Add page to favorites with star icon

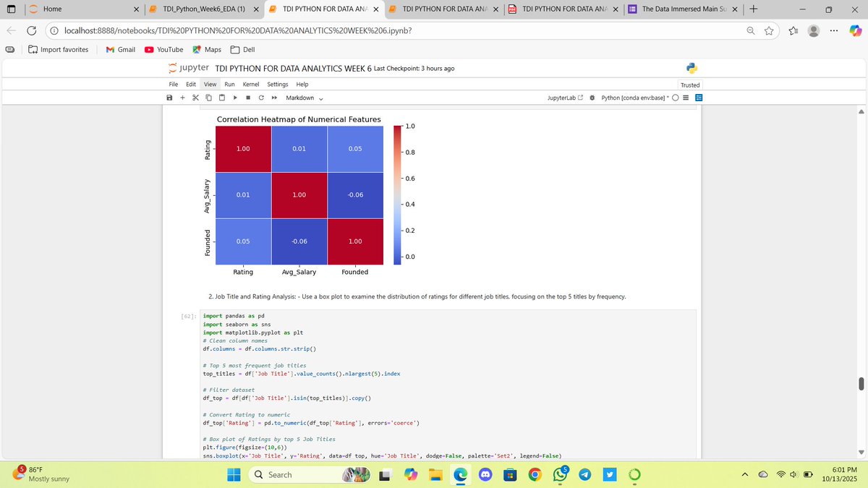(769, 30)
